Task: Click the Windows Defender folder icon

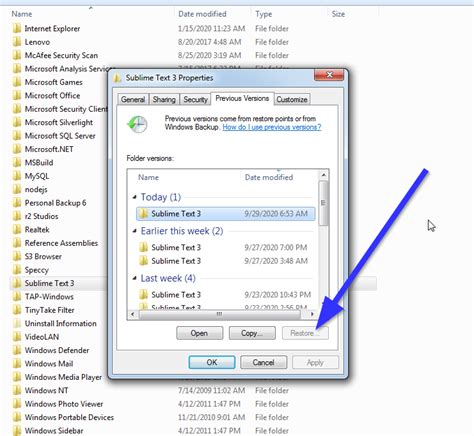Action: tap(17, 350)
